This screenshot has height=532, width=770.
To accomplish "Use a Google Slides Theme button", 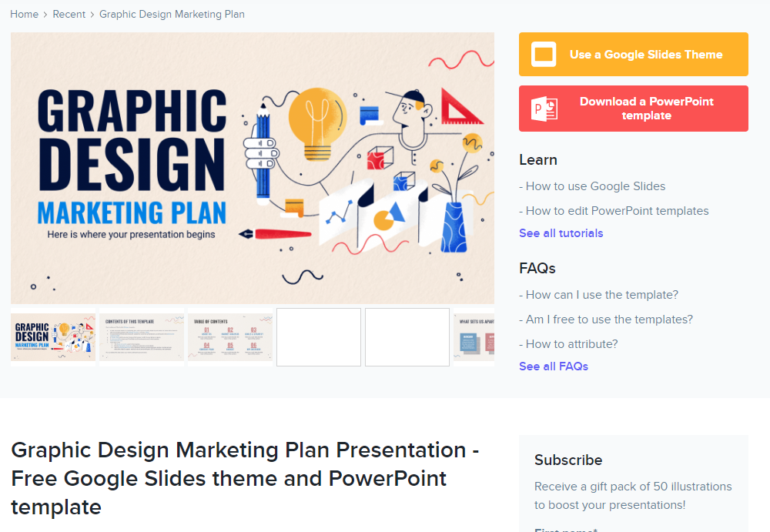I will 634,54.
